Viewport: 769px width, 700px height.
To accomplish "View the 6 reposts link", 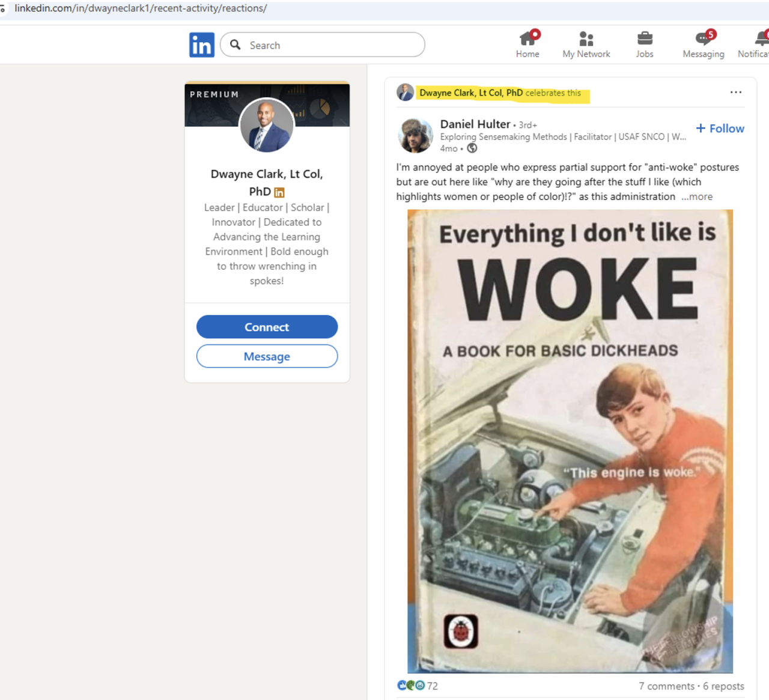I will point(723,686).
